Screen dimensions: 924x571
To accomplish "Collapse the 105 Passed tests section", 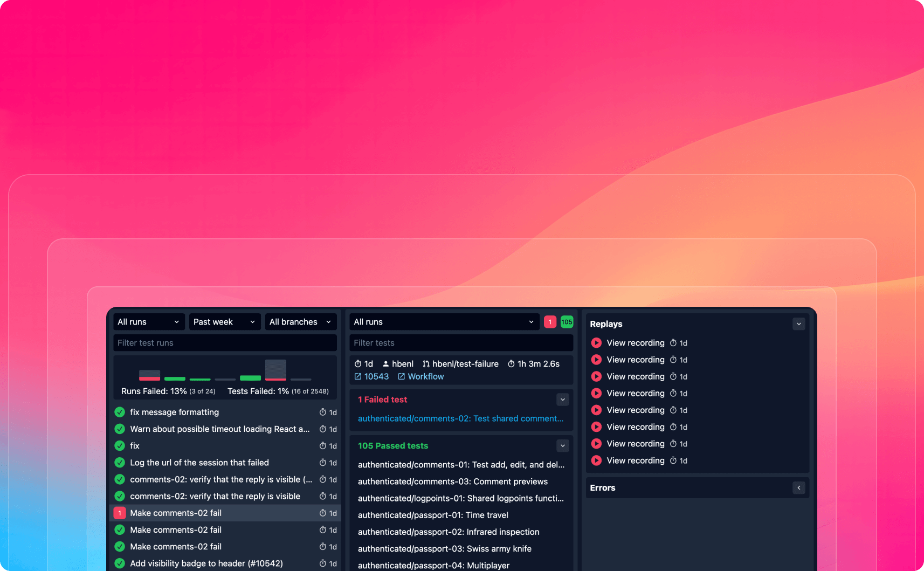I will [562, 446].
